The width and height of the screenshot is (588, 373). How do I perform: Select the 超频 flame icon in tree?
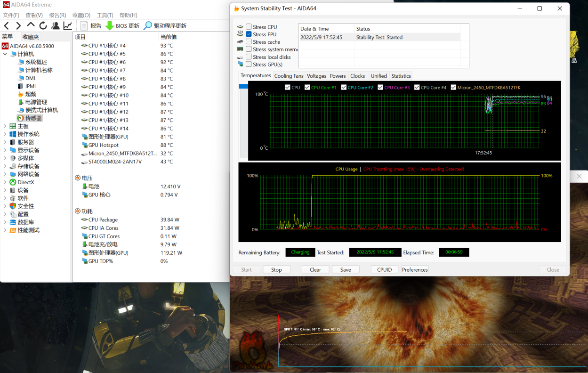[x=20, y=94]
